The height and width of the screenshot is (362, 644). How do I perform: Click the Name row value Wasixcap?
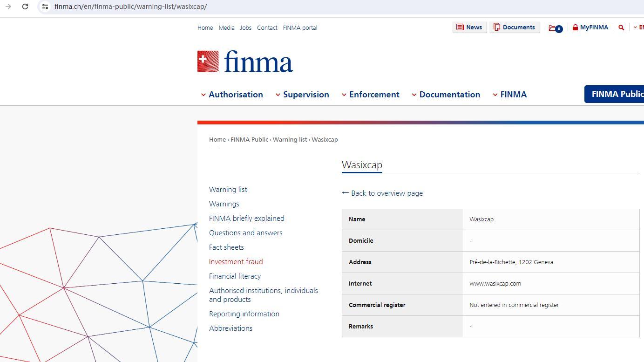481,219
